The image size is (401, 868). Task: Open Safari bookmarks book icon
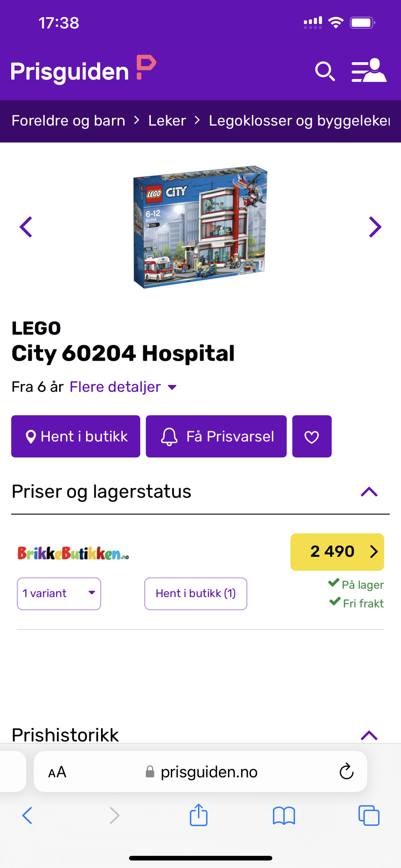[284, 815]
